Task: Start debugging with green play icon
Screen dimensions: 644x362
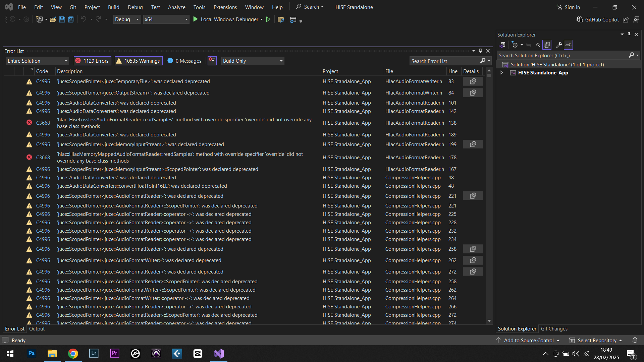Action: [x=196, y=19]
